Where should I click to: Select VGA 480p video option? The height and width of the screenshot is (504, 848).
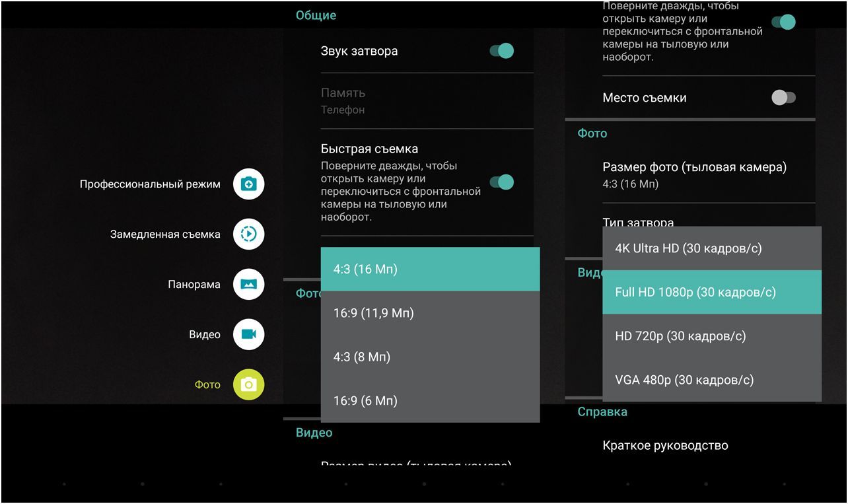point(711,380)
